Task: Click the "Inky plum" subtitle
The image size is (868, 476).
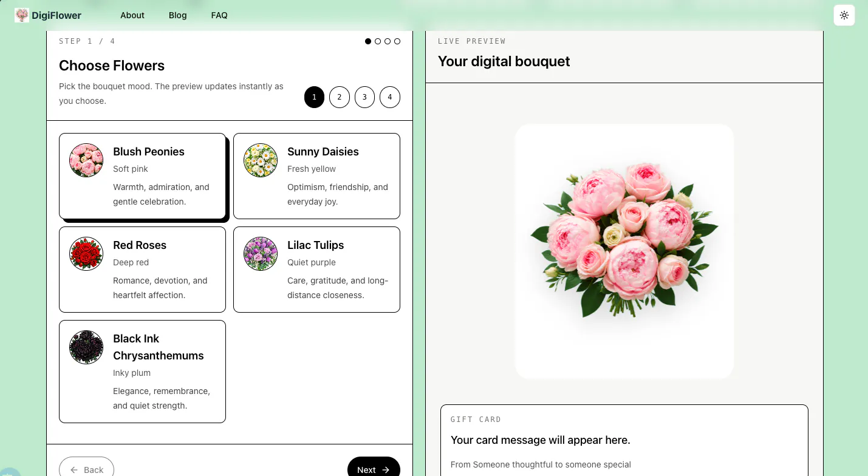Action: [x=132, y=373]
